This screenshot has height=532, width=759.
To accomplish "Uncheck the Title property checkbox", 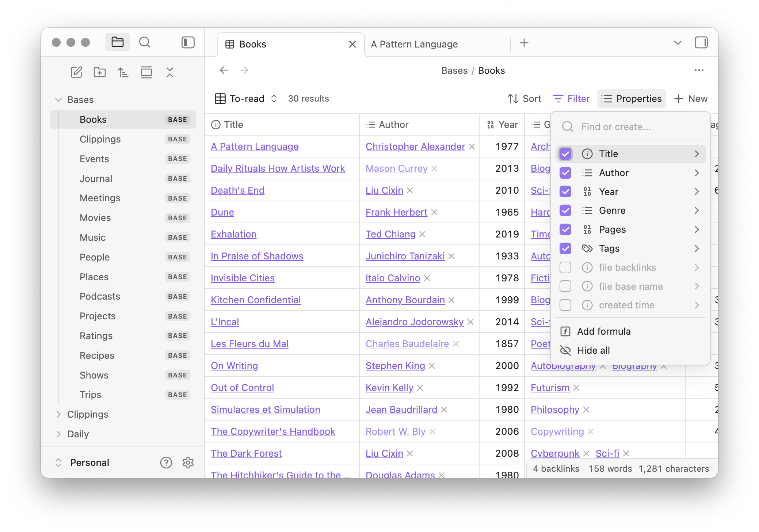I will click(x=565, y=154).
